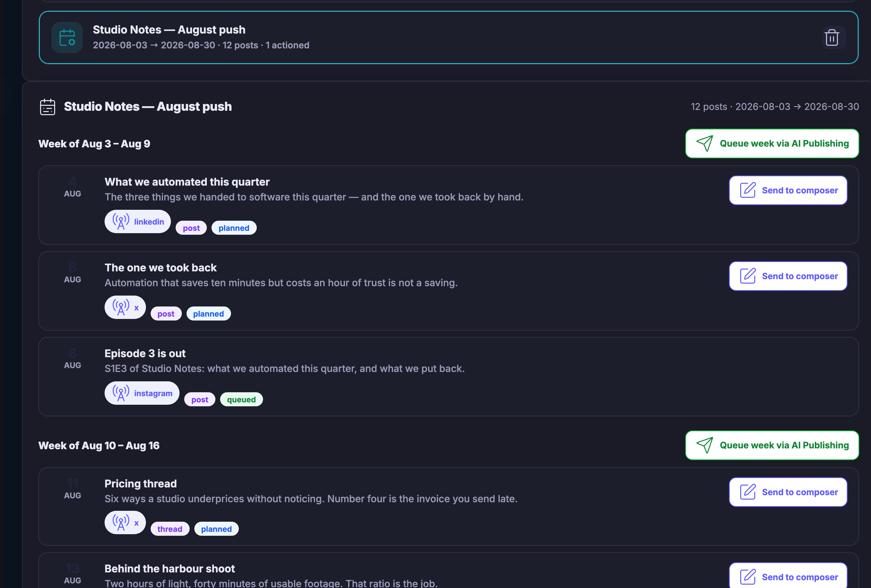Send 'Behind the harbour shoot' to composer

point(788,576)
